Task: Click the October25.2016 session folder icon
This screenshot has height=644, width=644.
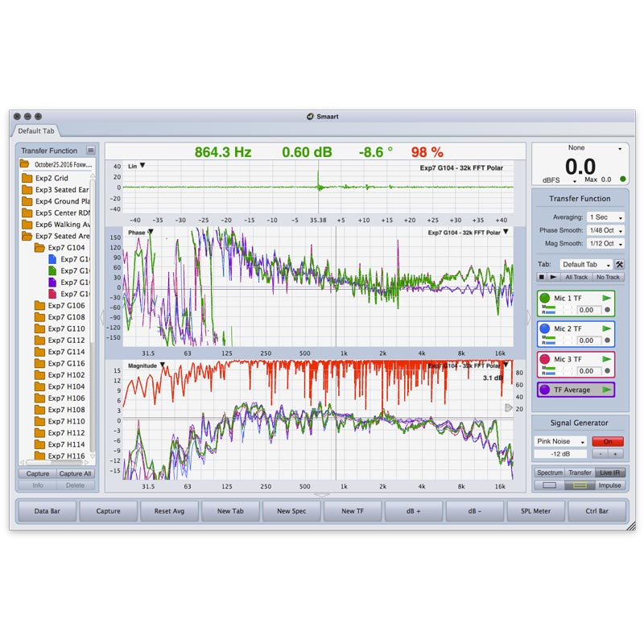Action: pyautogui.click(x=25, y=164)
